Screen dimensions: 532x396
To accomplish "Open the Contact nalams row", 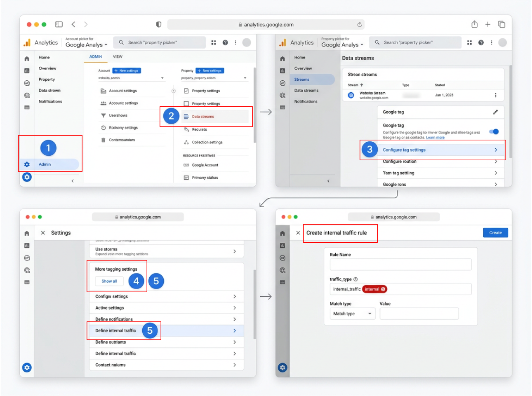I will pos(167,365).
